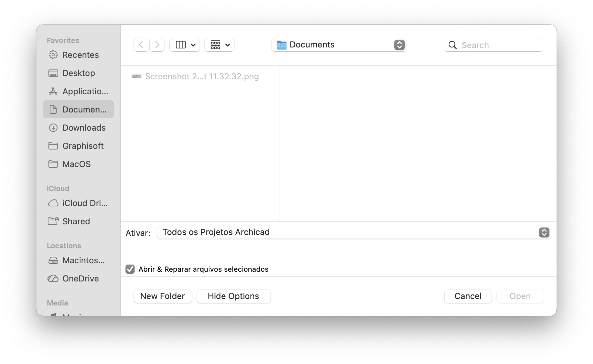593x364 pixels.
Task: Click the Hide Options button
Action: [x=234, y=296]
